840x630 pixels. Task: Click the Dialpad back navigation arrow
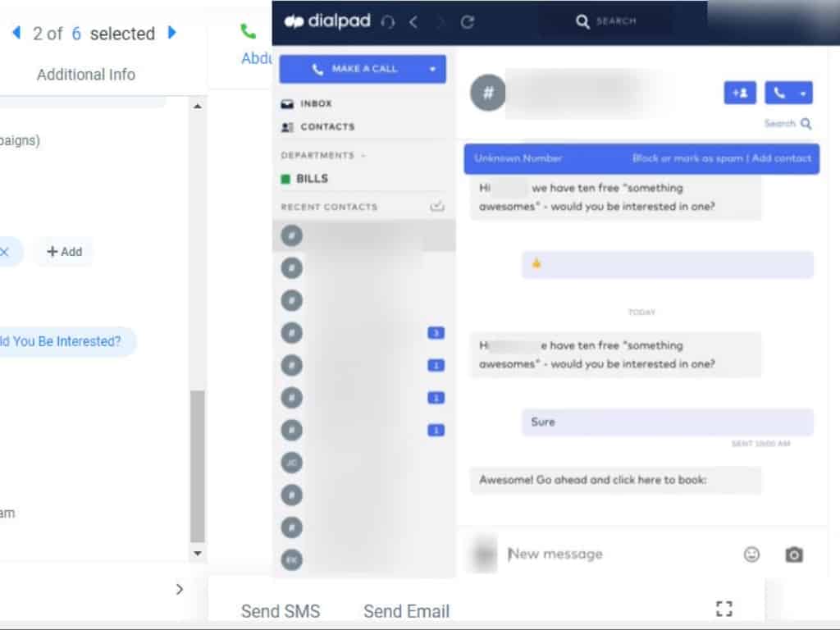click(413, 22)
